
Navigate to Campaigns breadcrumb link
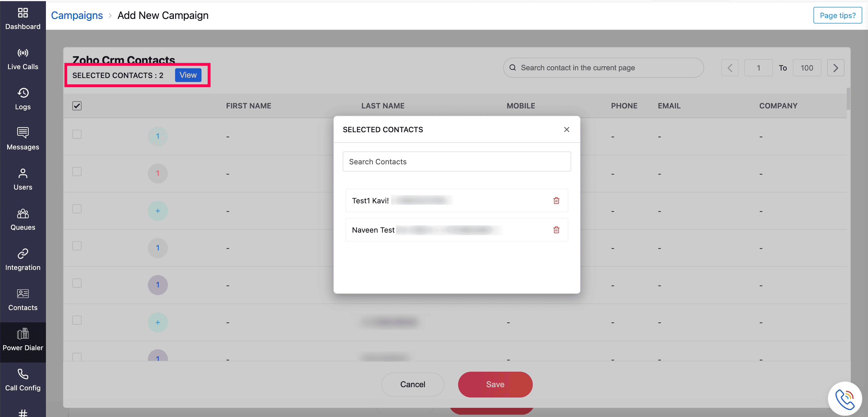click(77, 15)
